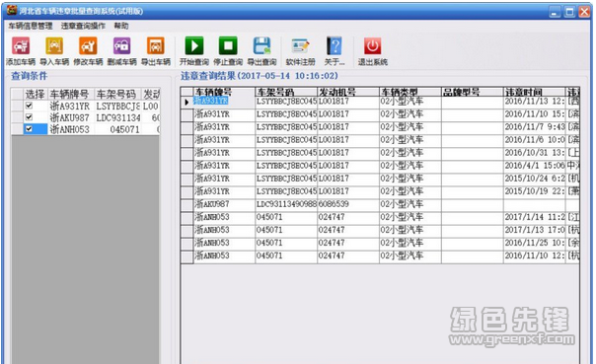Screen dimensions: 596x364
Task: Choose the 导出车辆 export vehicle icon
Action: point(156,46)
